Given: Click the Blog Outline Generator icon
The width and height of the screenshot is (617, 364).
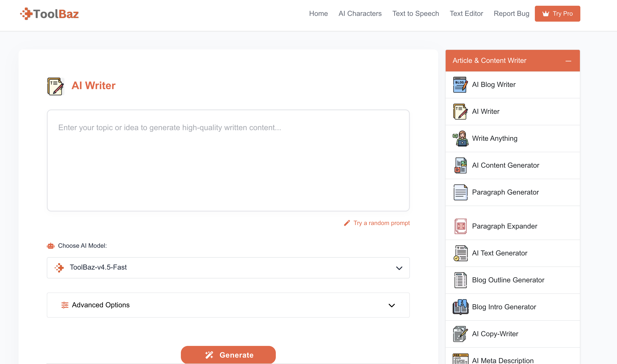Looking at the screenshot, I should [x=460, y=280].
